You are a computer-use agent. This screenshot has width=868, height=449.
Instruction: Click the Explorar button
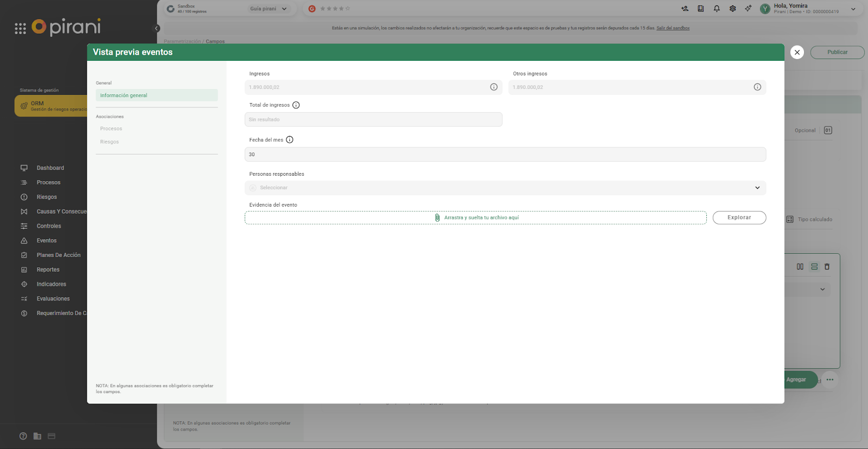click(739, 217)
